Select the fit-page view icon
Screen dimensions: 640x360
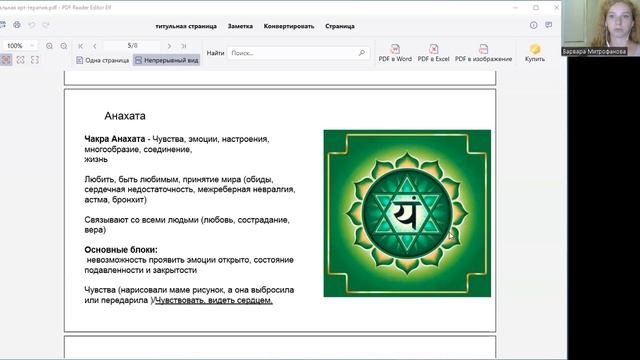coord(20,60)
